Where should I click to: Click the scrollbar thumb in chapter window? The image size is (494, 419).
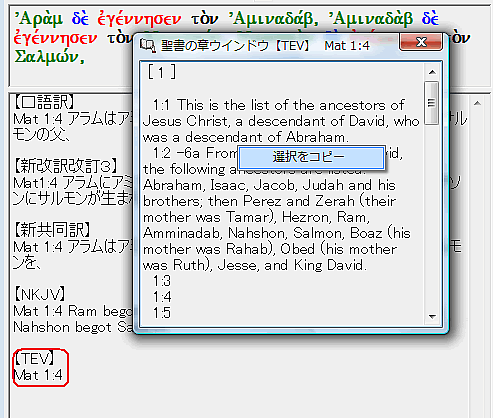click(432, 103)
